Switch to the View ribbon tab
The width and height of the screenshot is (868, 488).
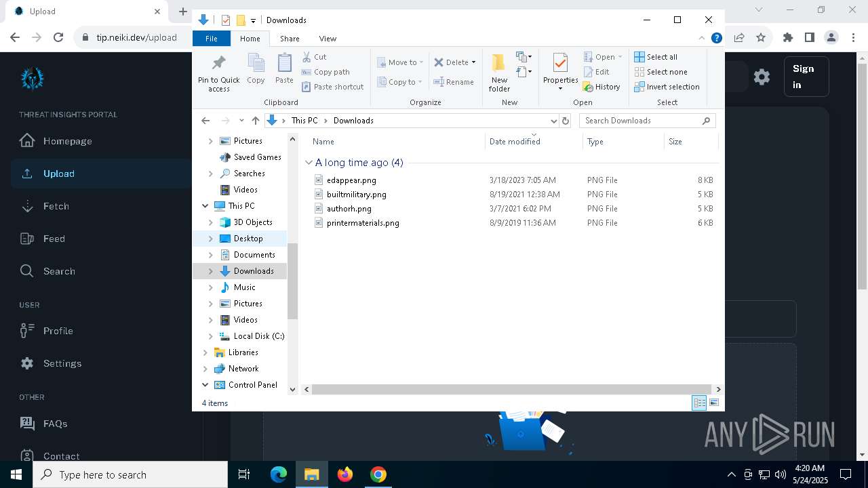pos(328,39)
